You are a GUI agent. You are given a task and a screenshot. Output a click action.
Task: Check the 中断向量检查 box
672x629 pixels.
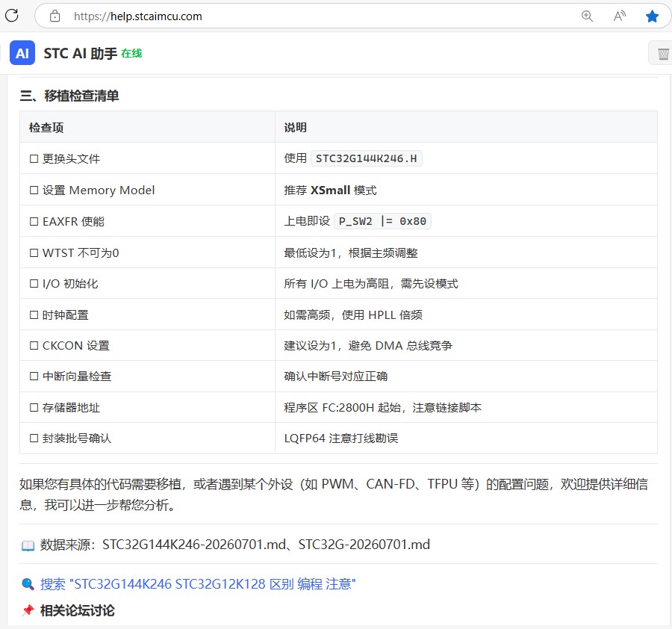click(34, 376)
